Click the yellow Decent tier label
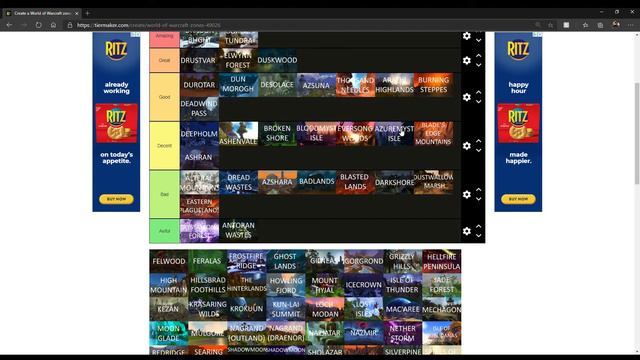Image resolution: width=640 pixels, height=360 pixels. (x=164, y=146)
